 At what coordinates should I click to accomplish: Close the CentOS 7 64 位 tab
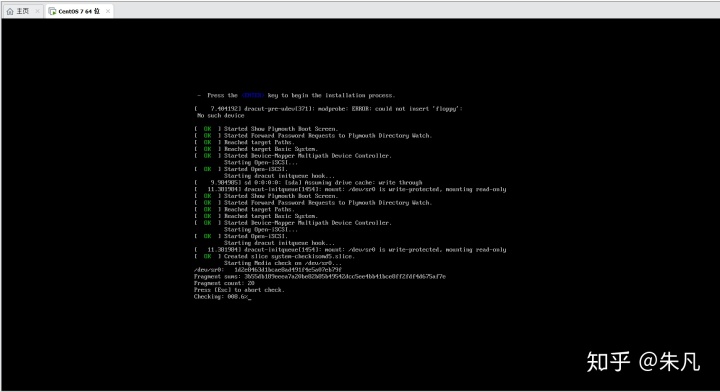(x=108, y=11)
